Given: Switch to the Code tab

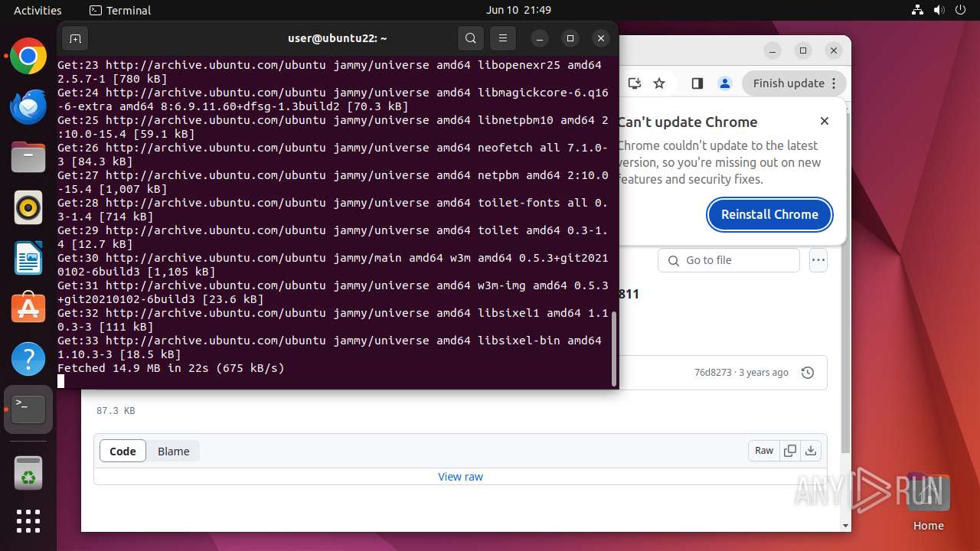Looking at the screenshot, I should click(x=122, y=451).
